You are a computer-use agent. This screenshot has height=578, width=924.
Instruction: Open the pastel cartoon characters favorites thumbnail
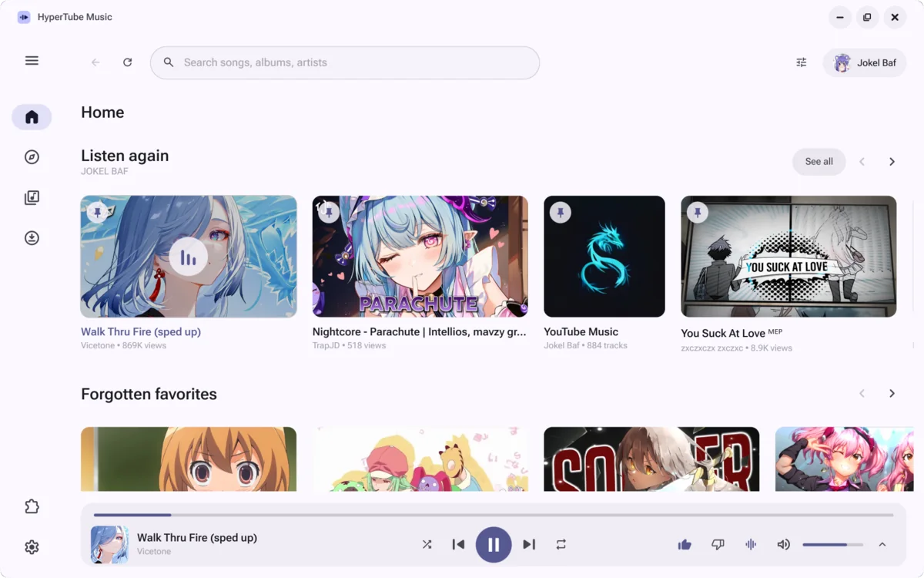pos(420,459)
